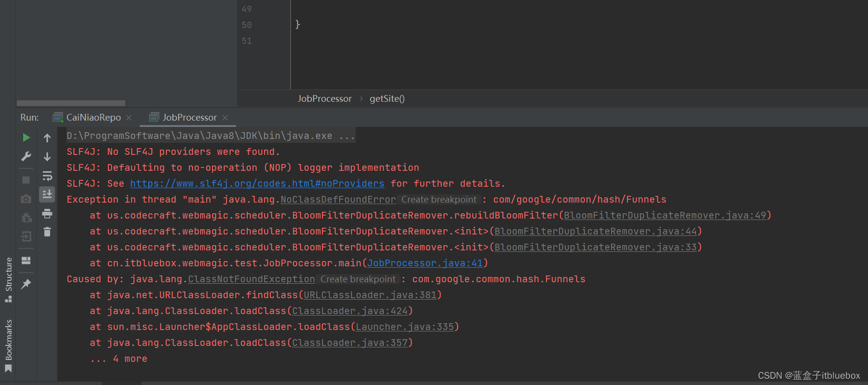Viewport: 868px width, 385px height.
Task: Create breakpoint for NoClassDefFoundError
Action: click(439, 200)
